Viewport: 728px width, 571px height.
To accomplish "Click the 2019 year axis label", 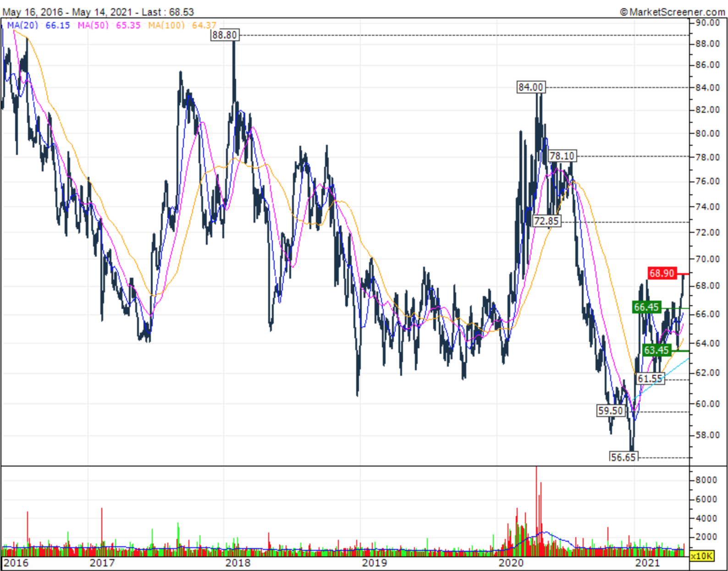I will click(x=375, y=563).
